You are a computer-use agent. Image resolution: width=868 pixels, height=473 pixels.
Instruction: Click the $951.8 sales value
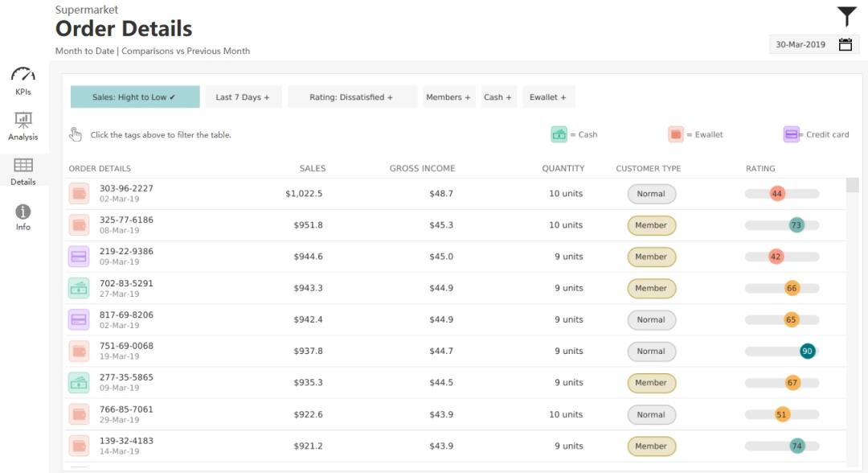click(x=308, y=225)
